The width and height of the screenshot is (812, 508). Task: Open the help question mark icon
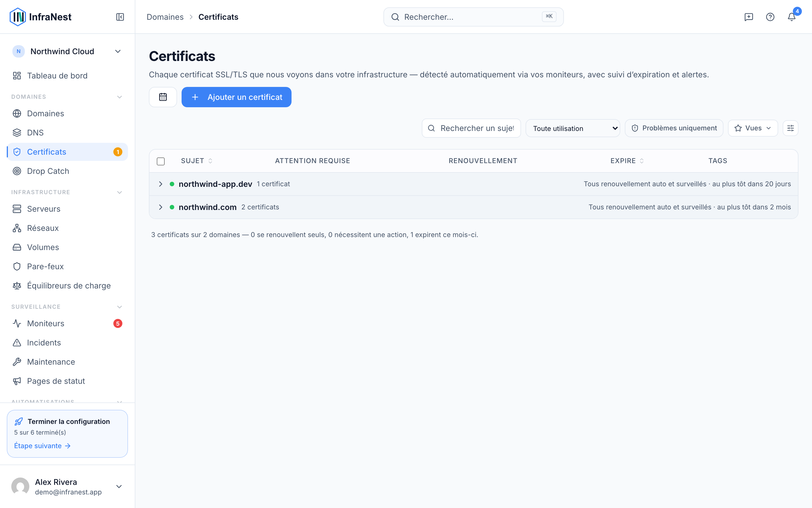point(770,17)
